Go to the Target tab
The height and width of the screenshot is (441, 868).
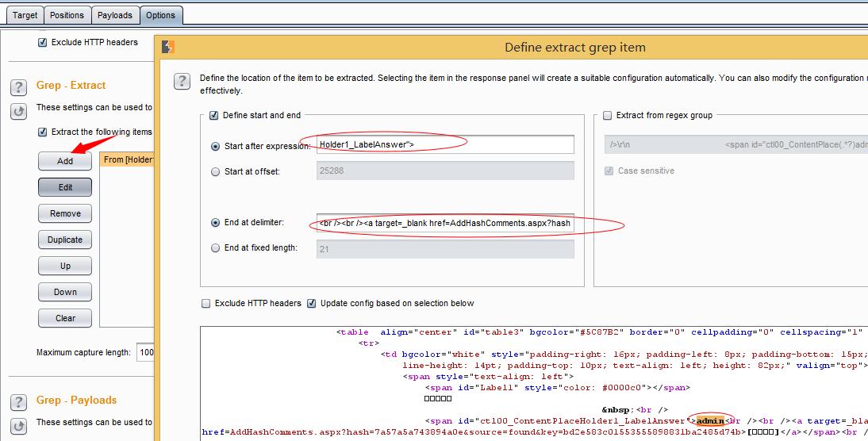25,15
